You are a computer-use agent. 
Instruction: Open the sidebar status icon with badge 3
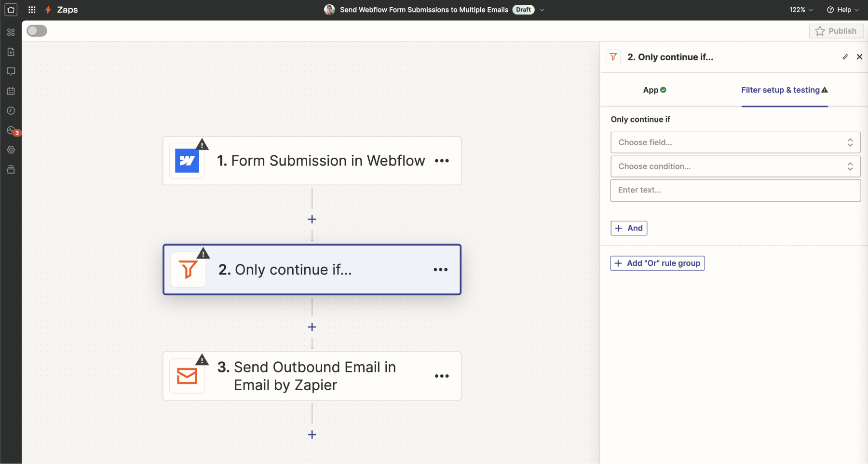pos(12,131)
